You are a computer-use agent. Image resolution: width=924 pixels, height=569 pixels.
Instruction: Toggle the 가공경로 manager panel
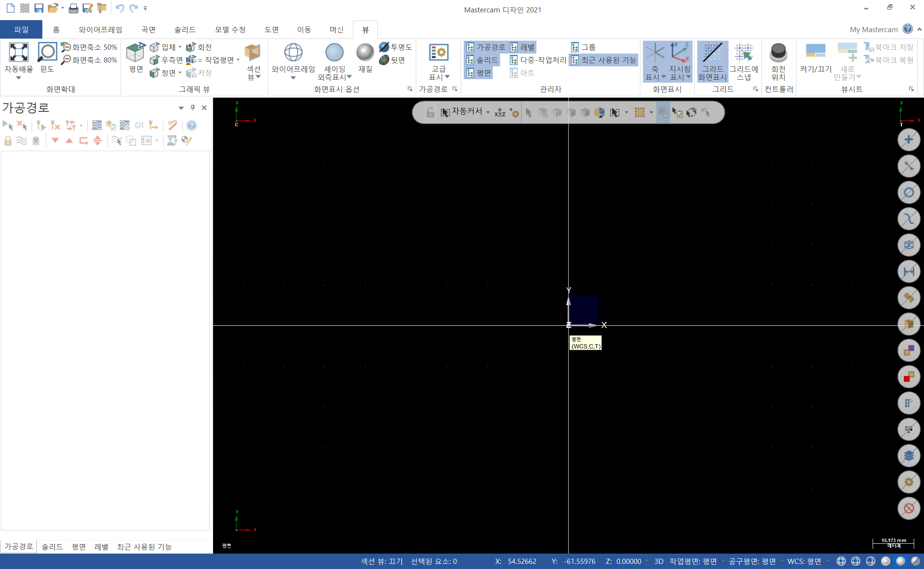tap(486, 47)
